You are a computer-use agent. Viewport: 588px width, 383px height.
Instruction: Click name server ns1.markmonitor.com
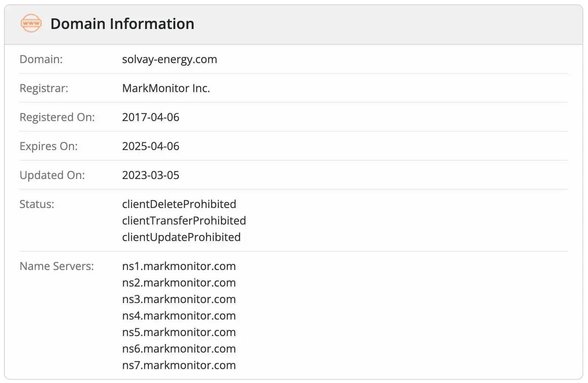pos(179,266)
